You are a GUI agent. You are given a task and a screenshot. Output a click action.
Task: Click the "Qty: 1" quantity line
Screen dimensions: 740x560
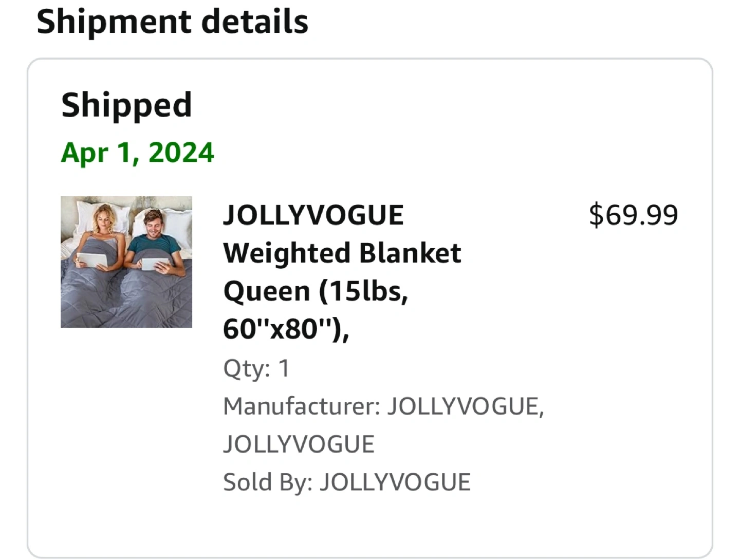click(x=256, y=368)
